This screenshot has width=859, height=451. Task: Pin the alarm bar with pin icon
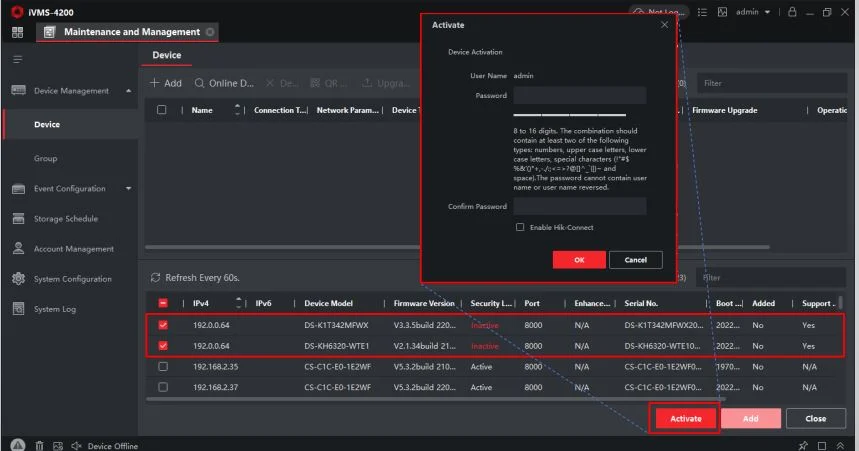pyautogui.click(x=803, y=446)
